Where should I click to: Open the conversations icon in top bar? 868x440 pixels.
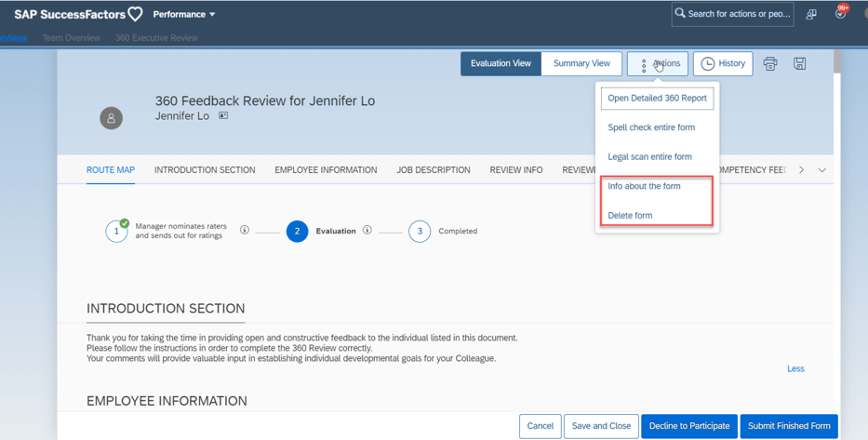point(811,14)
